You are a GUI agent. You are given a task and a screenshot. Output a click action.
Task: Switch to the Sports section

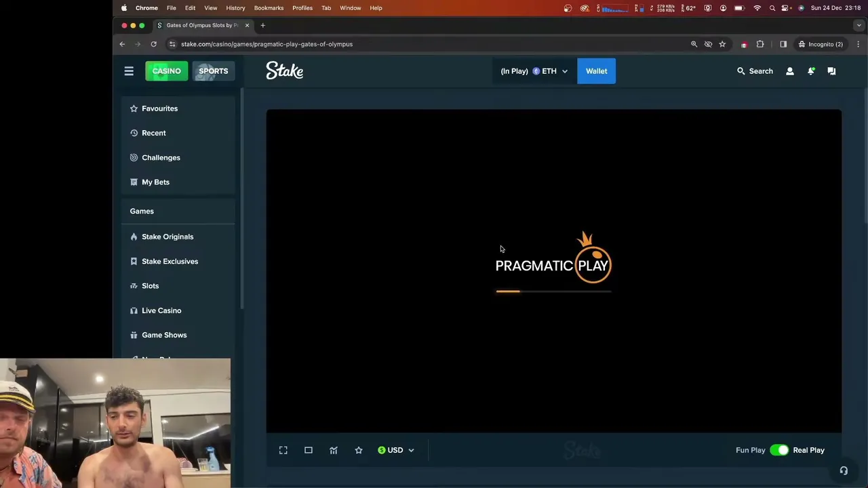[214, 71]
